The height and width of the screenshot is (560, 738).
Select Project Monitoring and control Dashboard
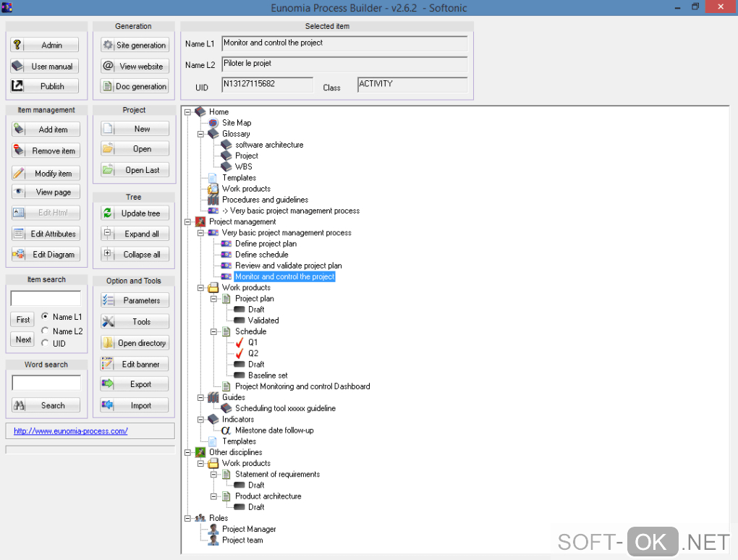302,386
